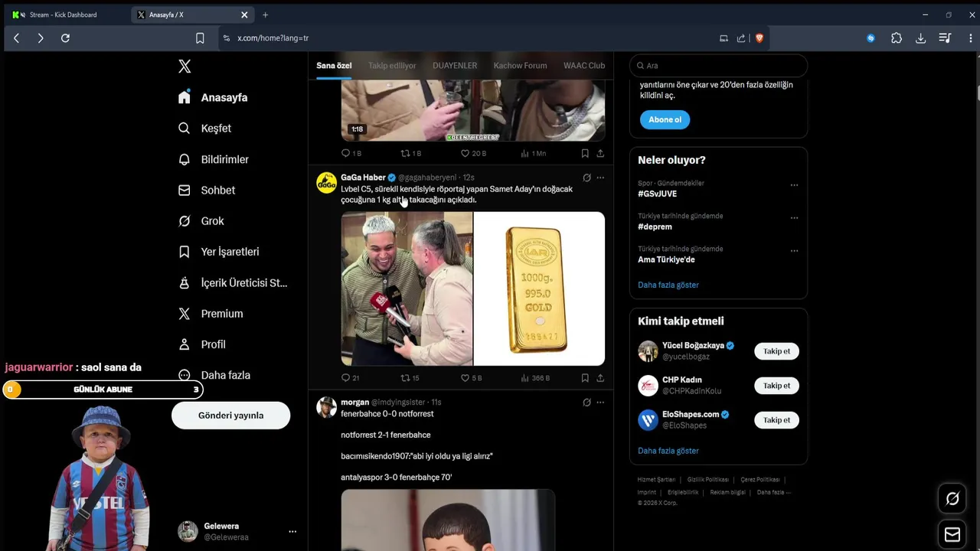The height and width of the screenshot is (551, 980).
Task: Open floating Grok button
Action: 952,499
